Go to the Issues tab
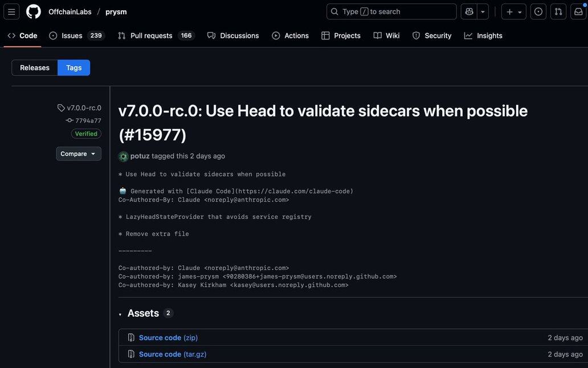 click(x=72, y=35)
